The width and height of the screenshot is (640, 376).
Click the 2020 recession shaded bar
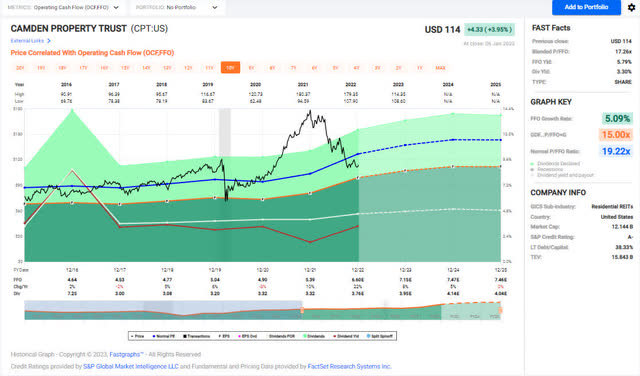tap(224, 185)
